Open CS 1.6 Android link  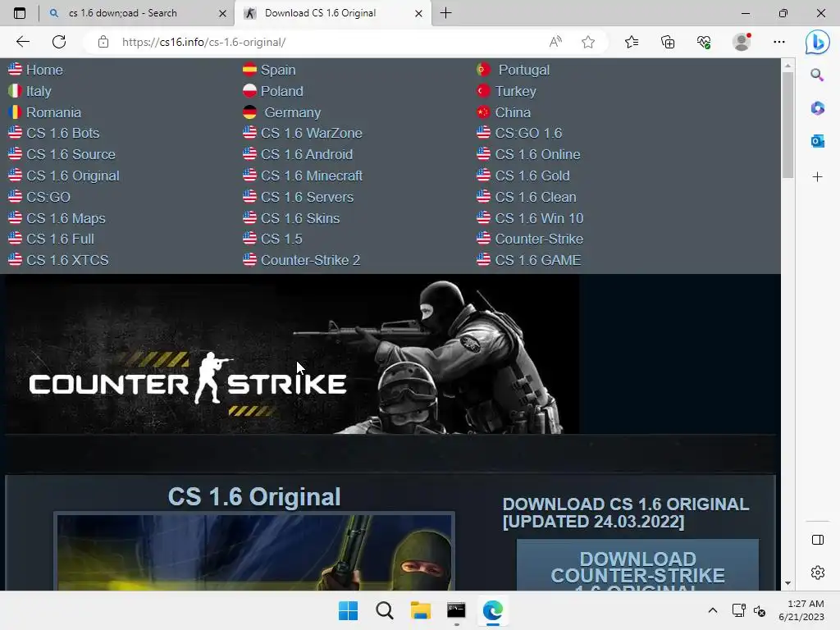[307, 154]
